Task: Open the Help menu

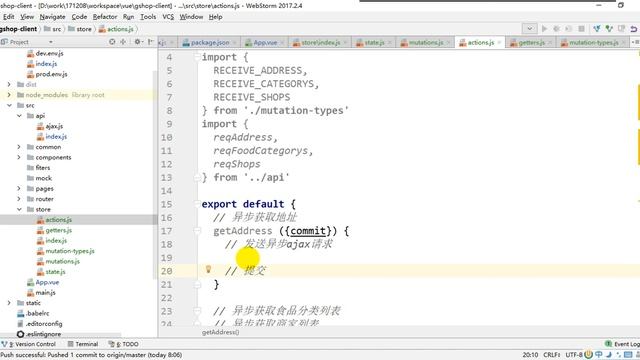Action: 215,17
